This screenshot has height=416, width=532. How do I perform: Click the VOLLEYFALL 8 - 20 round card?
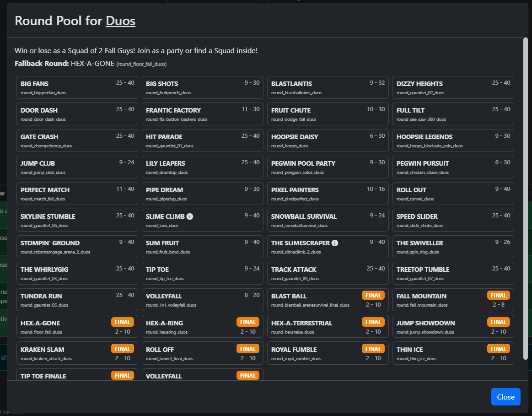(203, 300)
